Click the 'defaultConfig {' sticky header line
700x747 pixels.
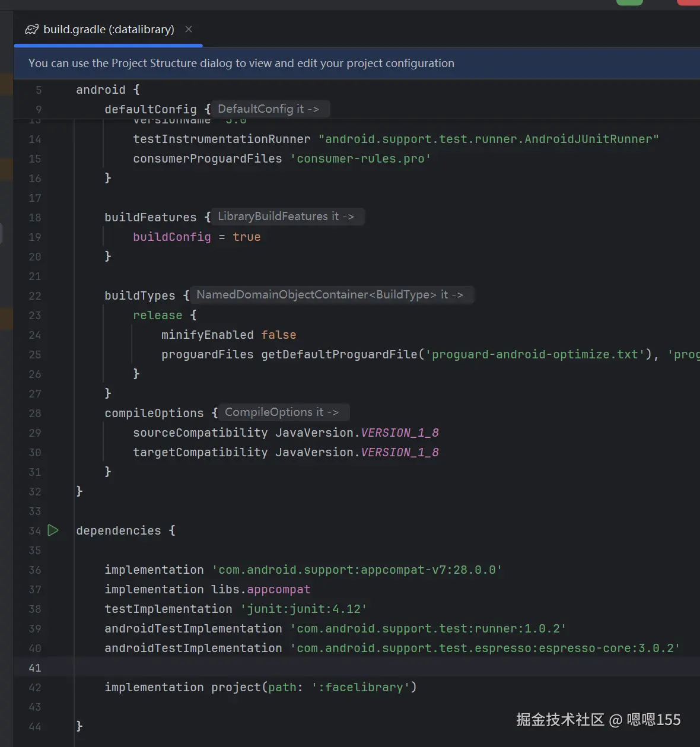point(157,109)
